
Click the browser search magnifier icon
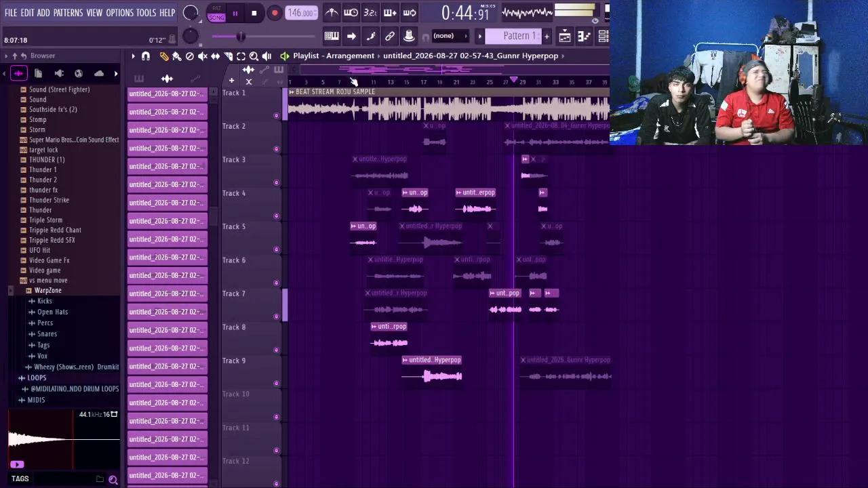[x=113, y=480]
